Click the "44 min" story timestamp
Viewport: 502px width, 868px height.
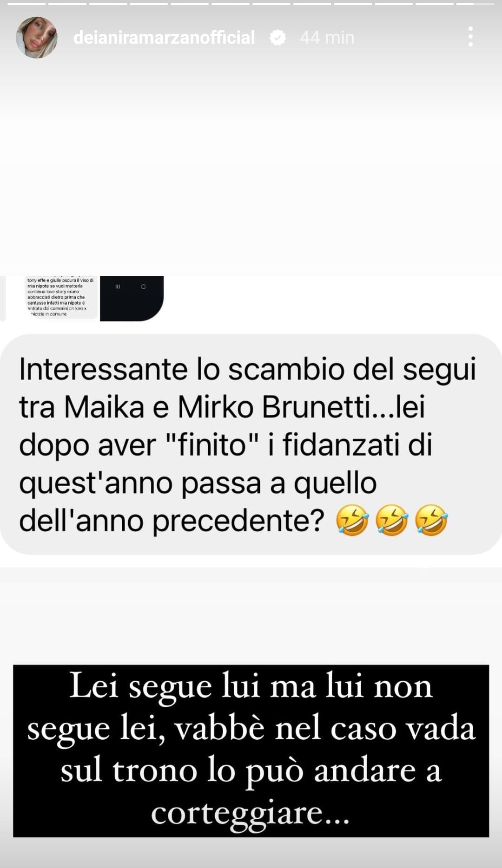[x=327, y=38]
